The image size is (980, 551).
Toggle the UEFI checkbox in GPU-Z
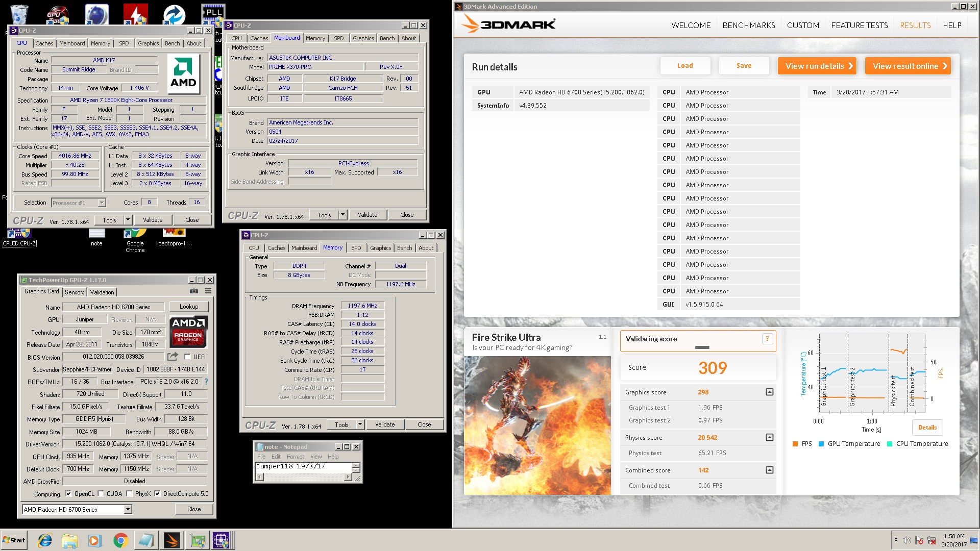coord(187,357)
